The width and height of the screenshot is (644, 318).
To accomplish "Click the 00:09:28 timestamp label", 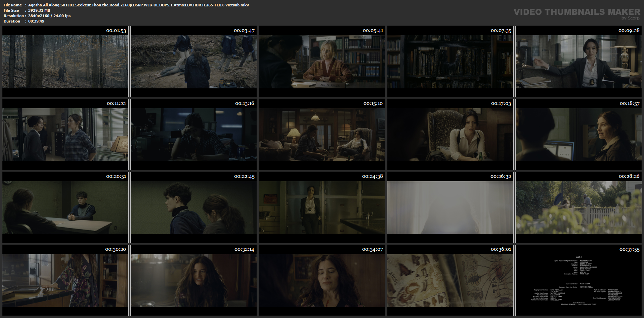I will coord(629,31).
